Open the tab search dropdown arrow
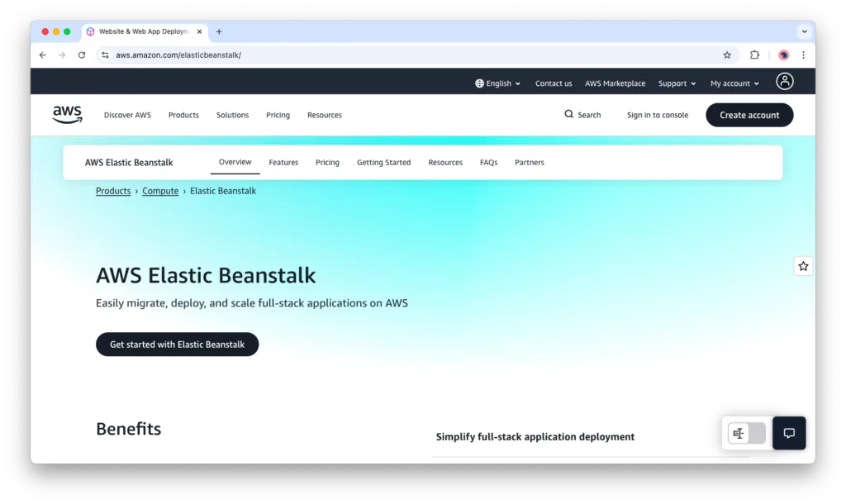Viewport: 846px width, 504px height. 804,31
